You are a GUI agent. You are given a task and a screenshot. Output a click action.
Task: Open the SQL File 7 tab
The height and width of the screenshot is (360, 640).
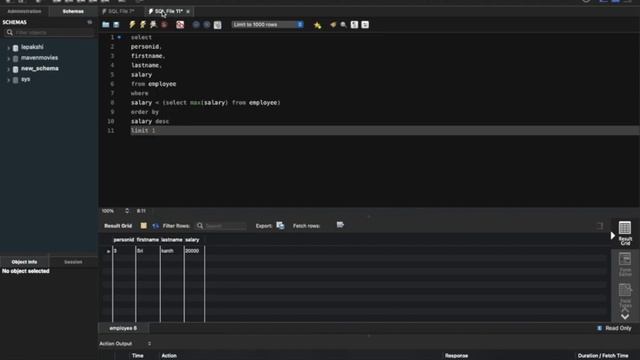pyautogui.click(x=121, y=11)
